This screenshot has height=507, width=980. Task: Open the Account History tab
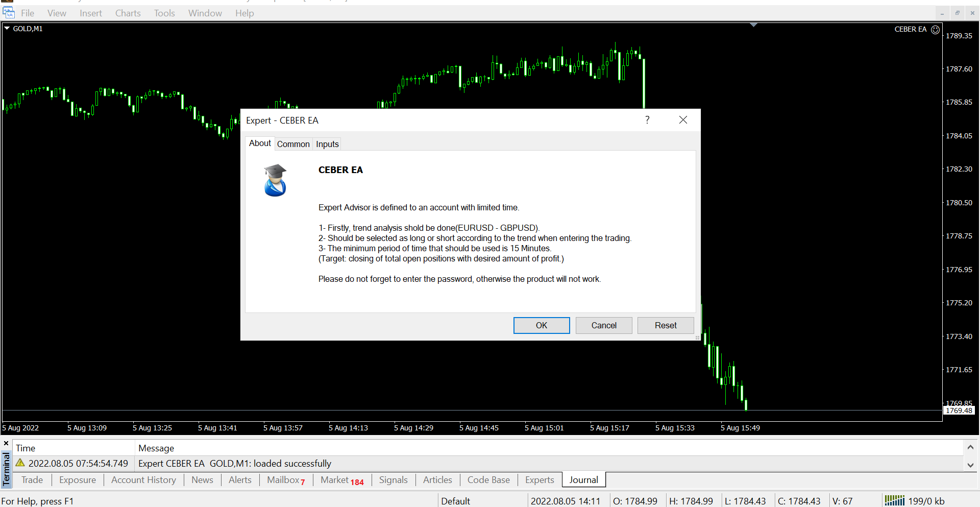pos(143,480)
